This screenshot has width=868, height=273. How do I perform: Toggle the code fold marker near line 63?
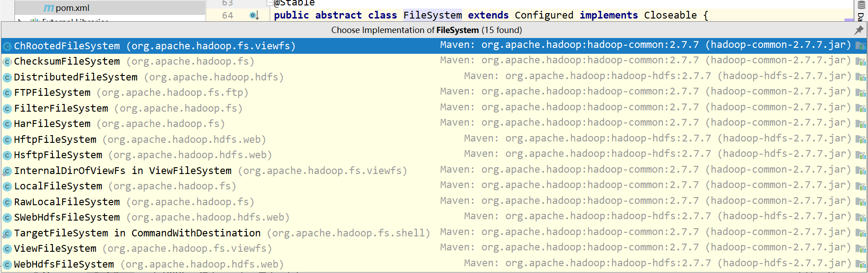[269, 3]
